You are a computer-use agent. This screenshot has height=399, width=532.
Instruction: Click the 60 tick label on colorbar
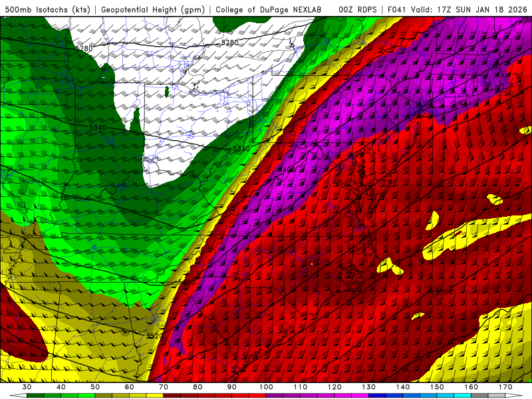[x=129, y=387]
